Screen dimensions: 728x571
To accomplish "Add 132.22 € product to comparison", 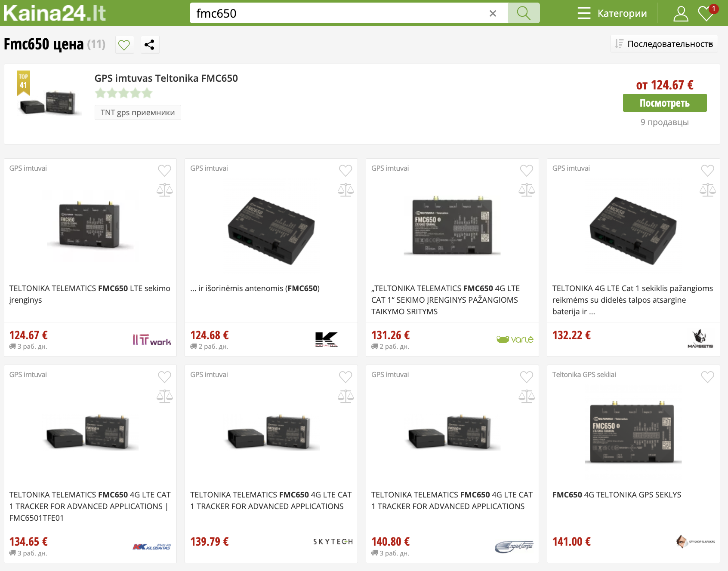I will (708, 190).
